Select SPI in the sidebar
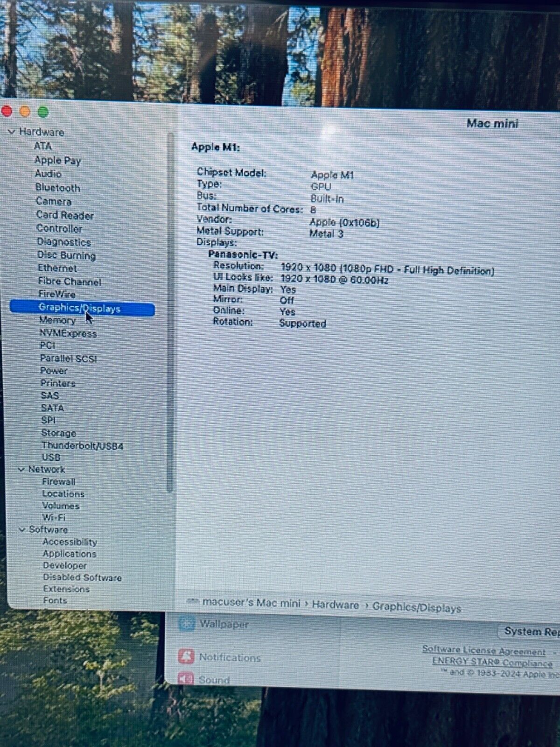 [x=49, y=420]
